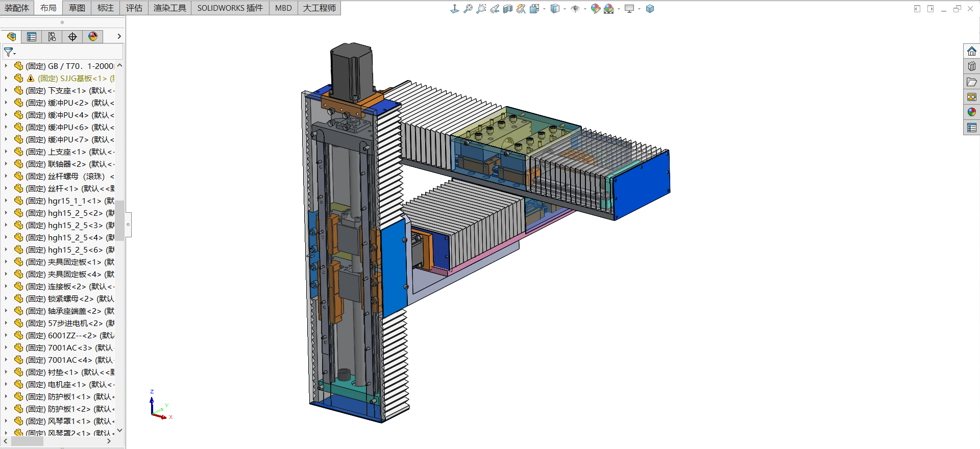This screenshot has height=449, width=980.
Task: Open Apply Scene dropdown arrow
Action: pyautogui.click(x=619, y=9)
